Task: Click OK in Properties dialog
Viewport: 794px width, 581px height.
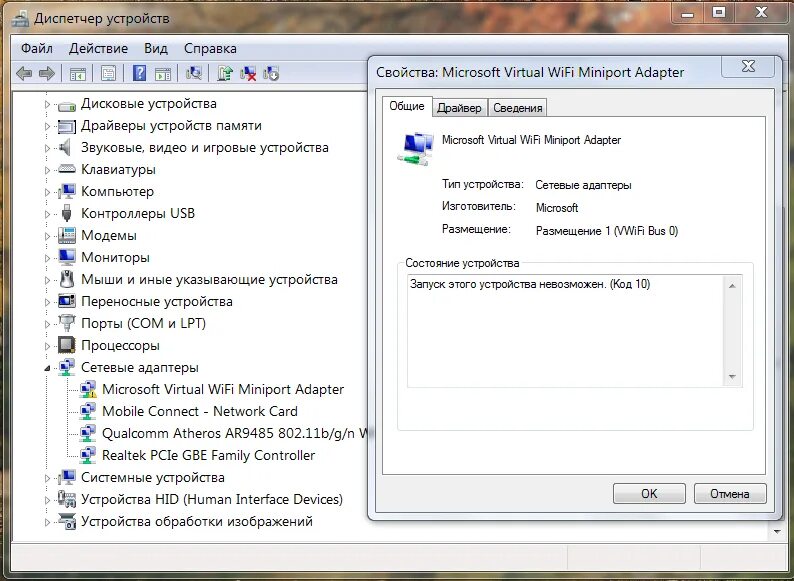Action: [649, 493]
